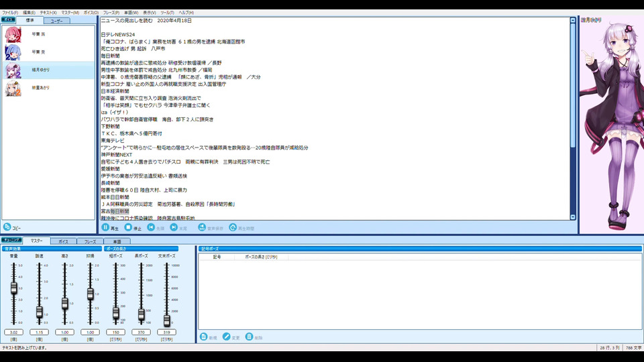Jump to start with 先頭 button
This screenshot has width=644, height=362.
click(156, 228)
